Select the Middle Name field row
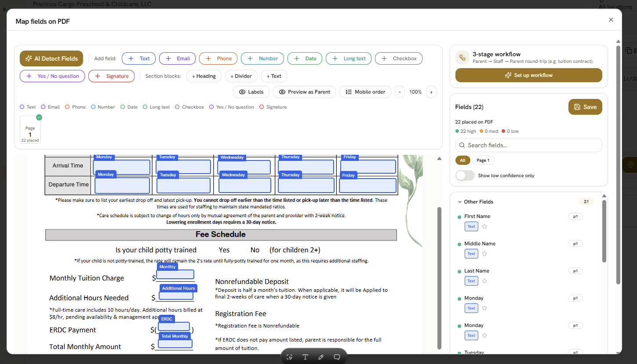 526,249
